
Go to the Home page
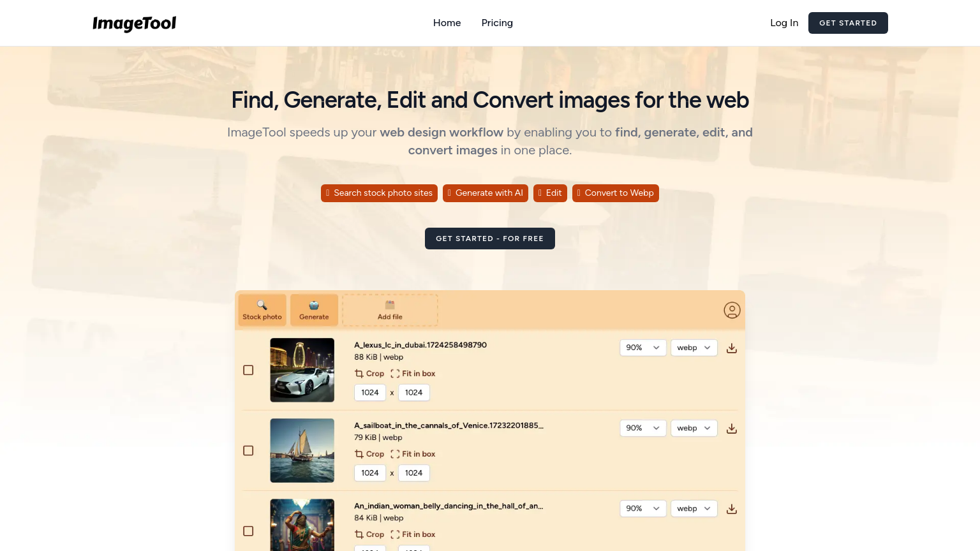(x=447, y=23)
